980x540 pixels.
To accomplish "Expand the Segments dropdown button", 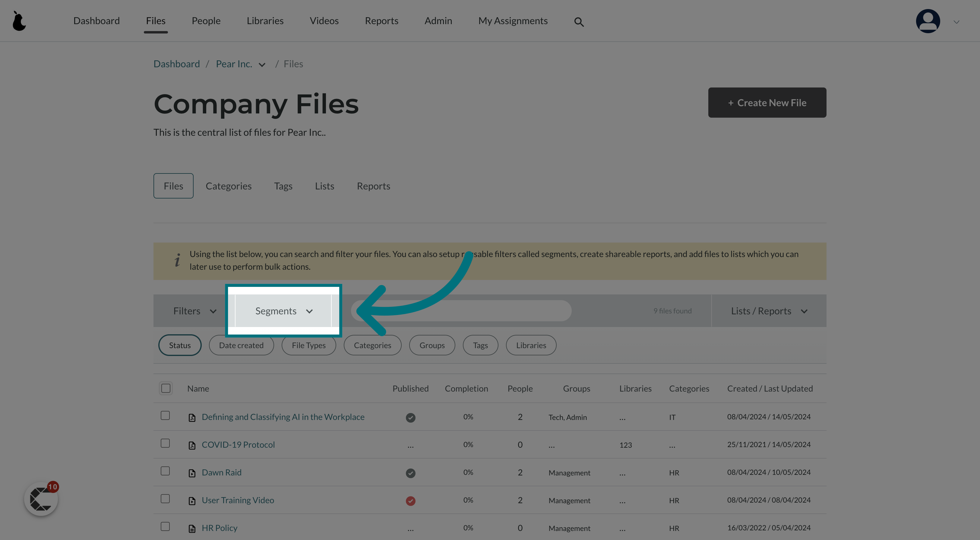I will pos(284,310).
